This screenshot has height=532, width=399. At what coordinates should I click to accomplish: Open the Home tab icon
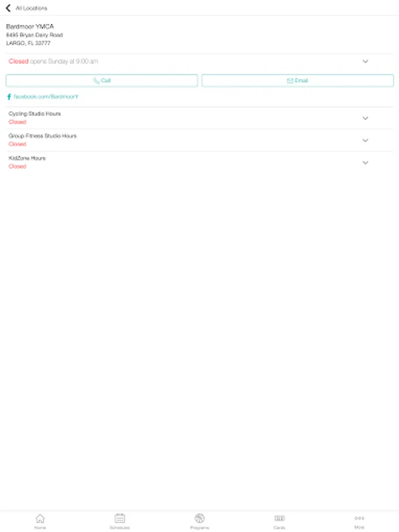click(40, 518)
